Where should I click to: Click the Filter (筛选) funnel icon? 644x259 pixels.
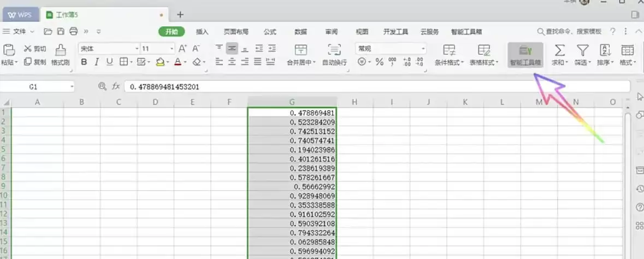[x=582, y=50]
